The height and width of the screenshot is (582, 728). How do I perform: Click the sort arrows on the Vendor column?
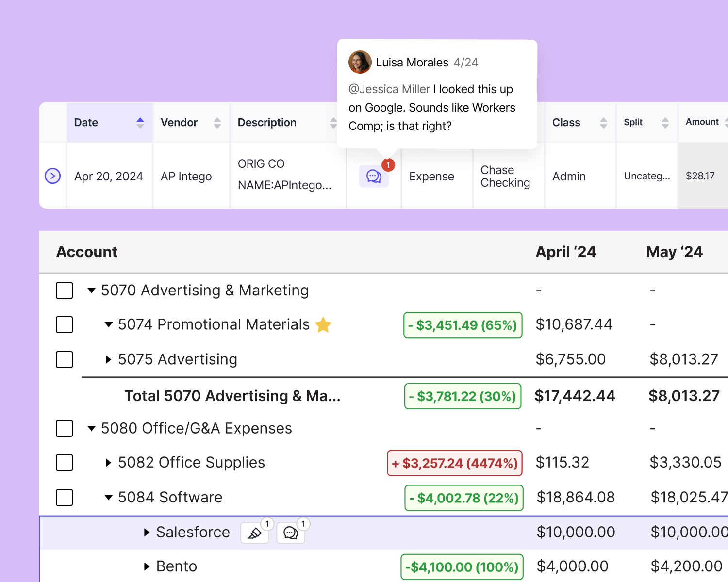click(217, 122)
